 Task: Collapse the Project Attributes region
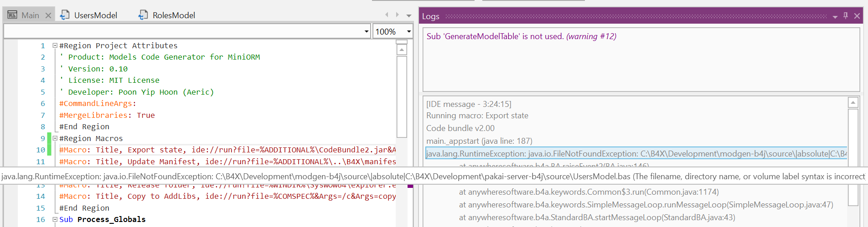[55, 45]
